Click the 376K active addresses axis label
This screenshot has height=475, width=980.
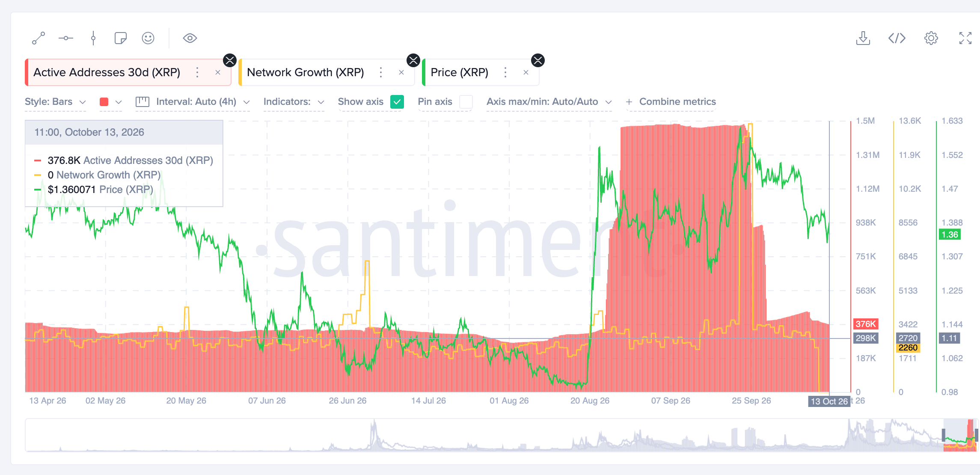pos(866,324)
